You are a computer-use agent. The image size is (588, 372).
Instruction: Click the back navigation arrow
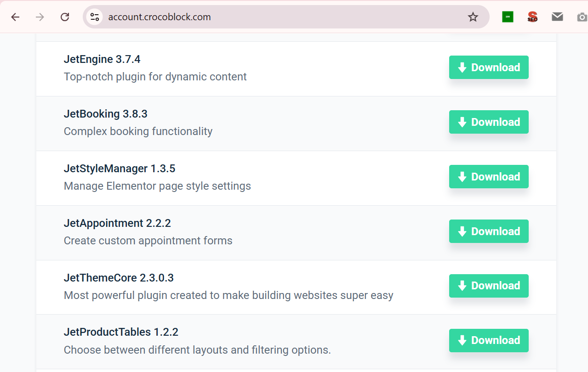[x=15, y=17]
